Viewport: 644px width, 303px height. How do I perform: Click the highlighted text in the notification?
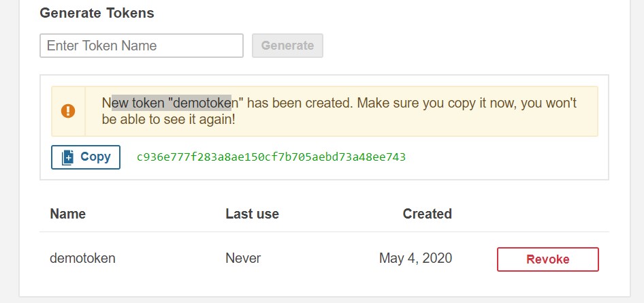[x=172, y=103]
